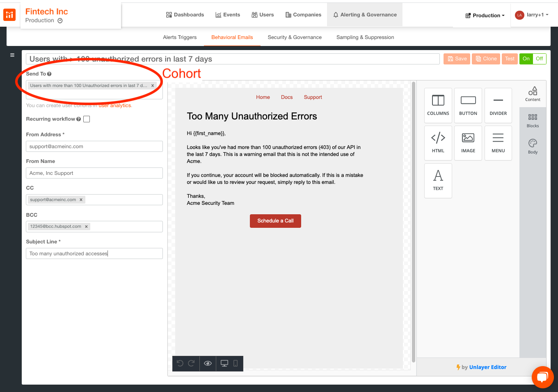Open the larry+1 user menu

tap(537, 15)
